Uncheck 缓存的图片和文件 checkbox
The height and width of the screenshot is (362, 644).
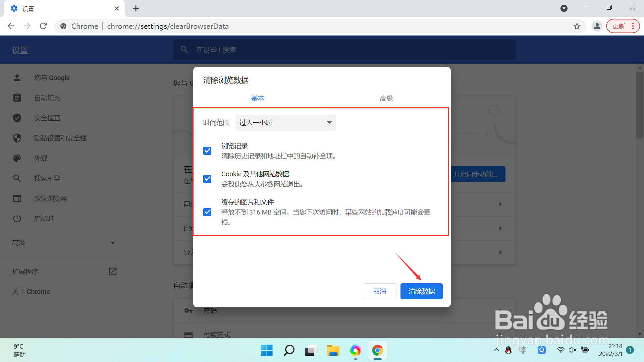[207, 212]
